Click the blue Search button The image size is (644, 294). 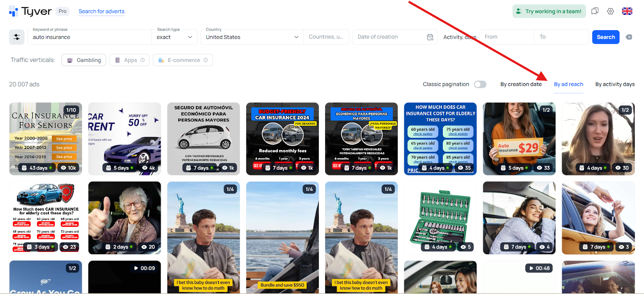[605, 37]
